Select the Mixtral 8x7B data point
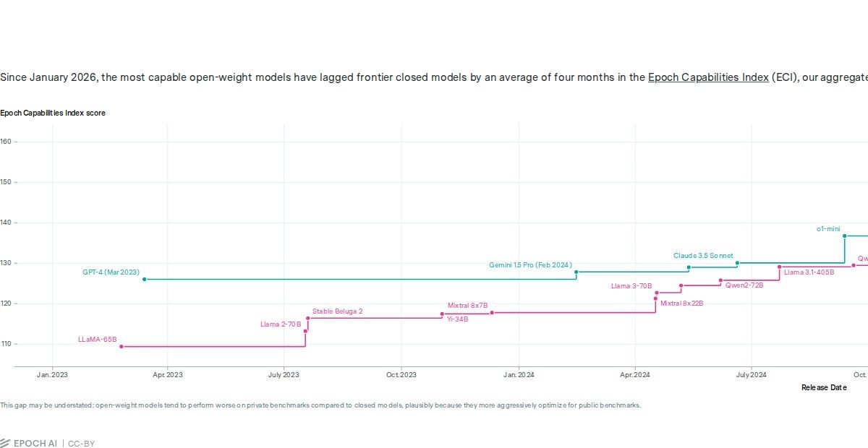This screenshot has height=448, width=868. [x=492, y=312]
